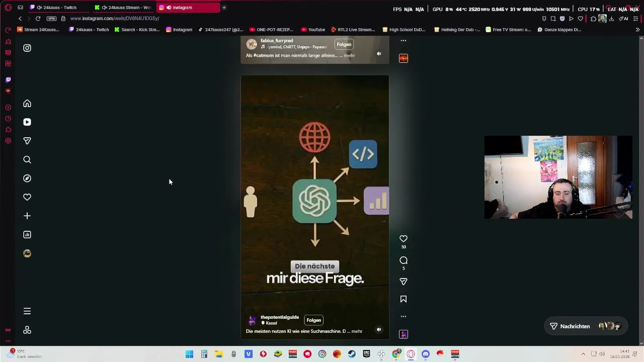Open Opera Easy Setup sliders icon
The image size is (644, 362).
tap(636, 19)
